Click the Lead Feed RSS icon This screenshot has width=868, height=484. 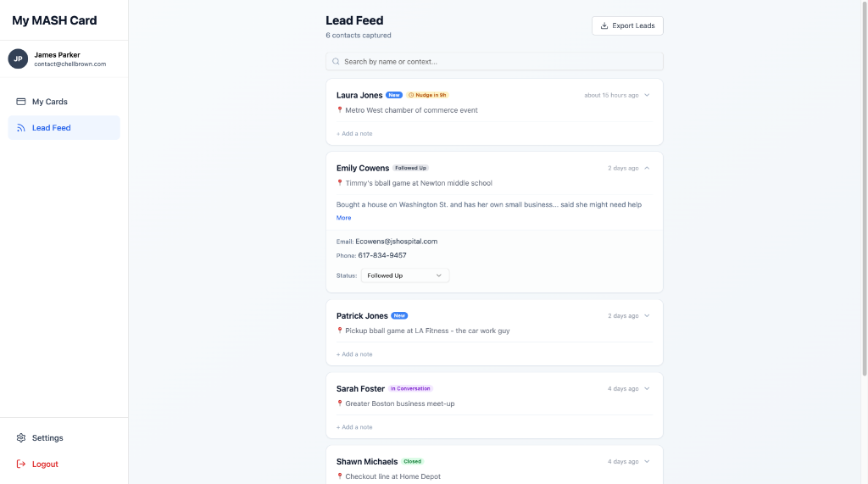pyautogui.click(x=21, y=128)
